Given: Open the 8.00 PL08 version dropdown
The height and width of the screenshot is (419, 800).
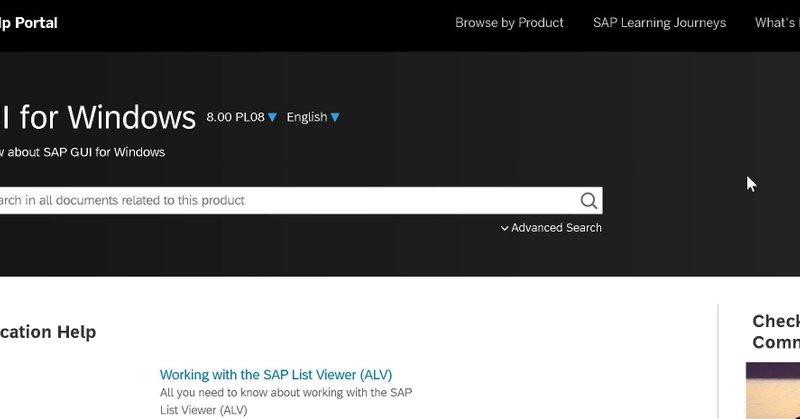Looking at the screenshot, I should click(241, 117).
